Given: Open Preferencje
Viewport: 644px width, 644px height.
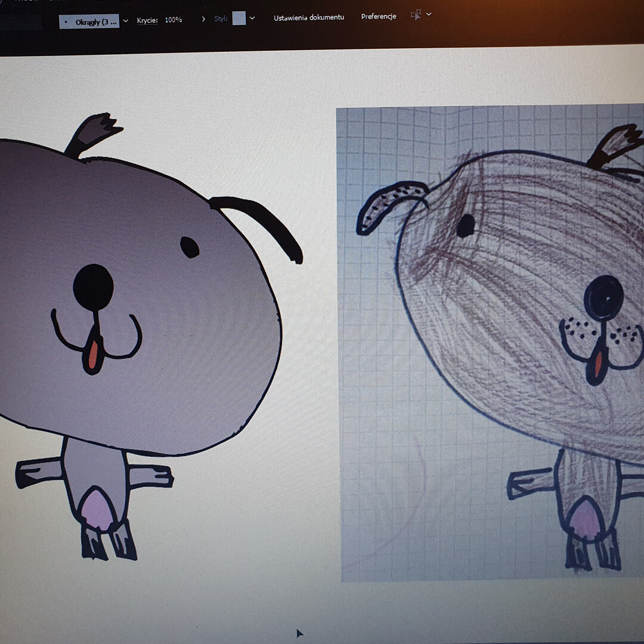Looking at the screenshot, I should 379,16.
